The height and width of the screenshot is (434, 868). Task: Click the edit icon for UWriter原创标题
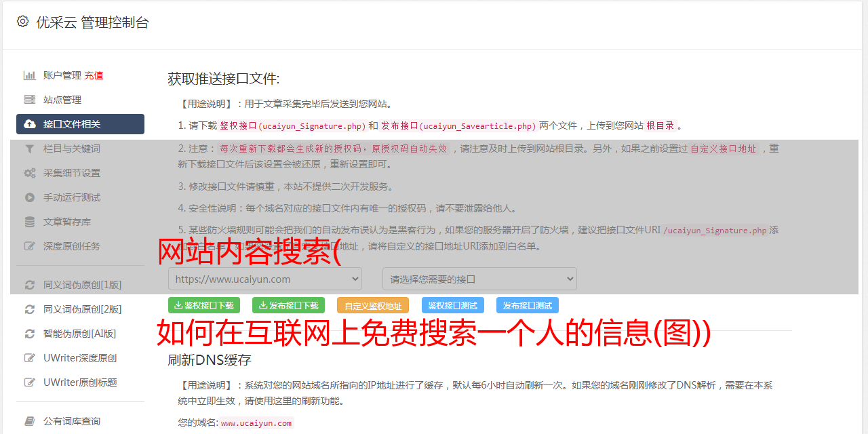30,382
